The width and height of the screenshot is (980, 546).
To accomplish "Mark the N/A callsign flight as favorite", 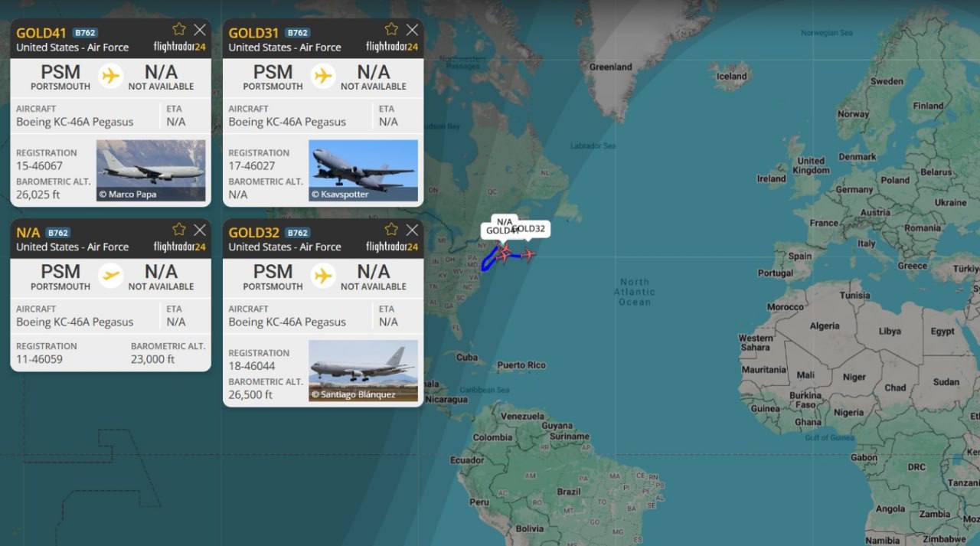I will (x=179, y=229).
